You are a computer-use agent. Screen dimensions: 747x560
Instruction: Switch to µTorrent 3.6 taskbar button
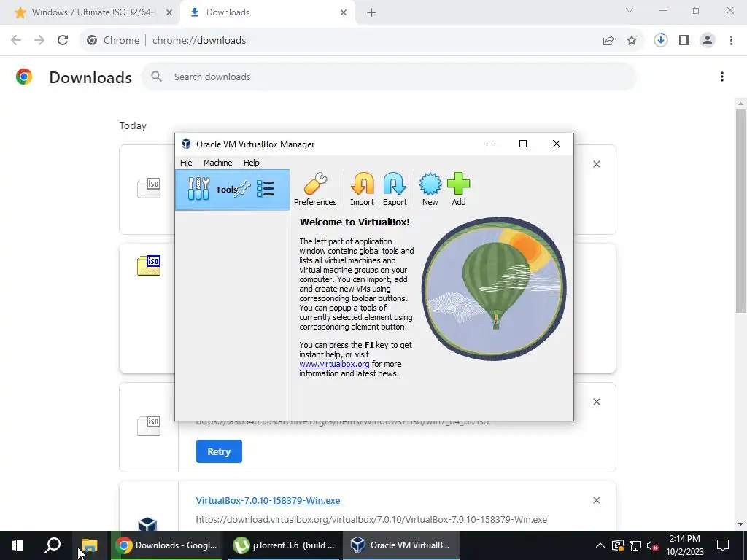(284, 545)
